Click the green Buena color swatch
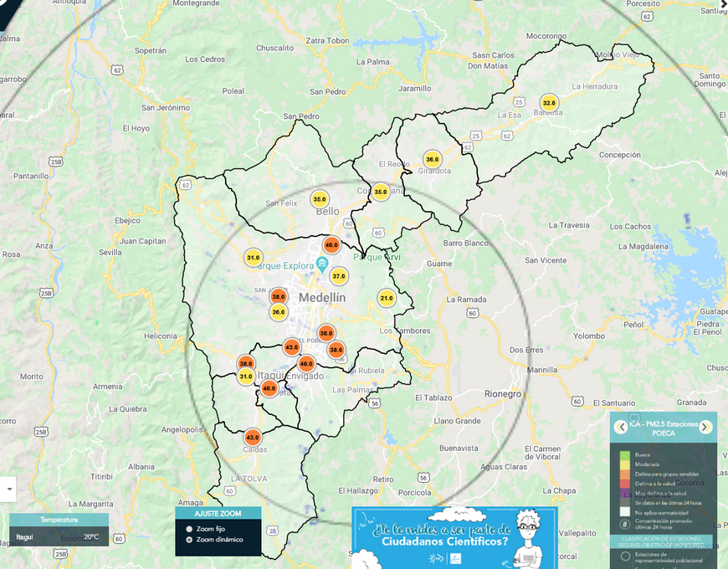 tap(624, 455)
